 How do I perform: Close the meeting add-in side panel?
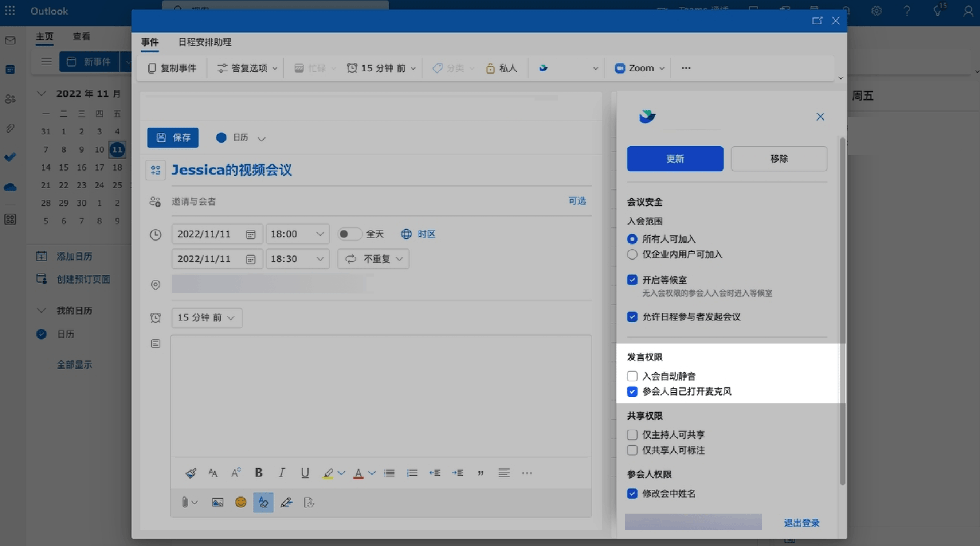820,117
